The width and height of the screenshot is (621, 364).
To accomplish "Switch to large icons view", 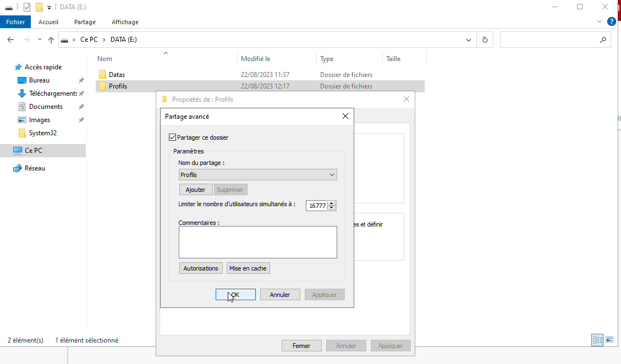I will point(609,340).
